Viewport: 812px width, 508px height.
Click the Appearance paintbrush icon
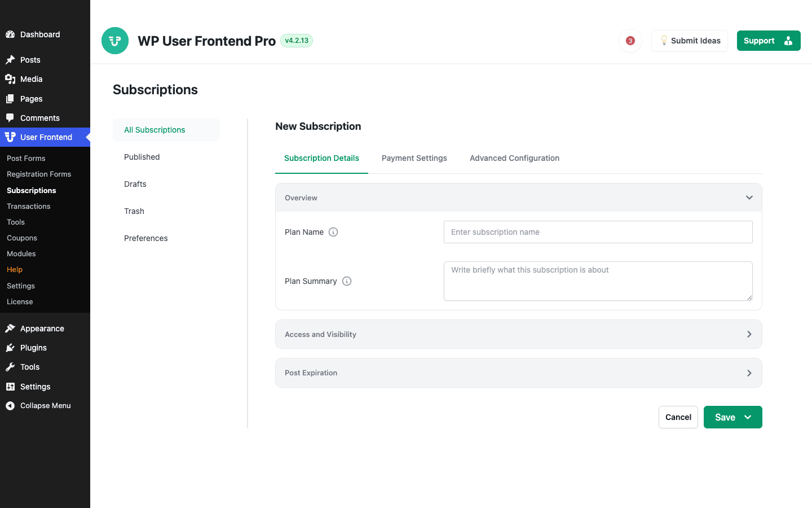(10, 329)
